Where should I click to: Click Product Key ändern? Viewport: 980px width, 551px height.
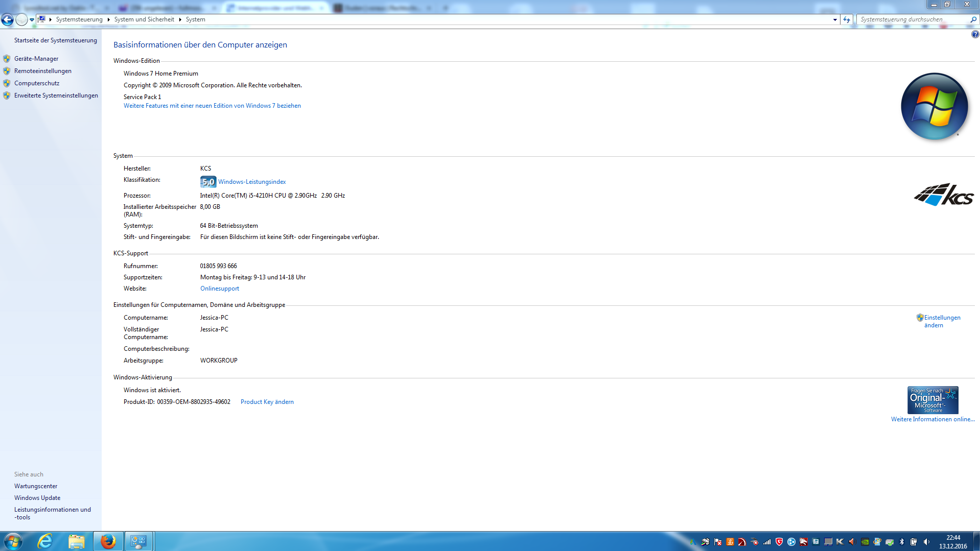pos(267,402)
